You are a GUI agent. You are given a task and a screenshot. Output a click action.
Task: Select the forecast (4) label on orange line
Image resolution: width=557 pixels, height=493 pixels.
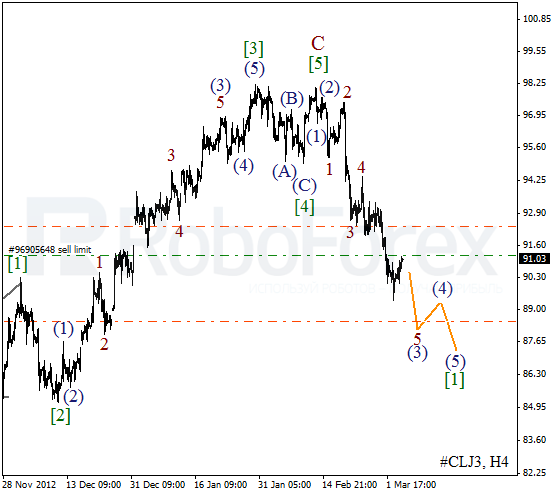tap(442, 289)
